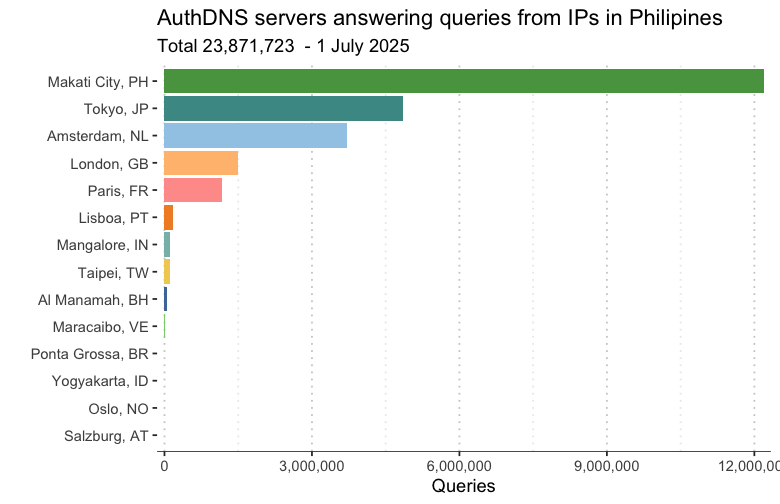The width and height of the screenshot is (780, 504).
Task: Click the 'Yogyakarta, ID' axis label
Action: pos(100,381)
